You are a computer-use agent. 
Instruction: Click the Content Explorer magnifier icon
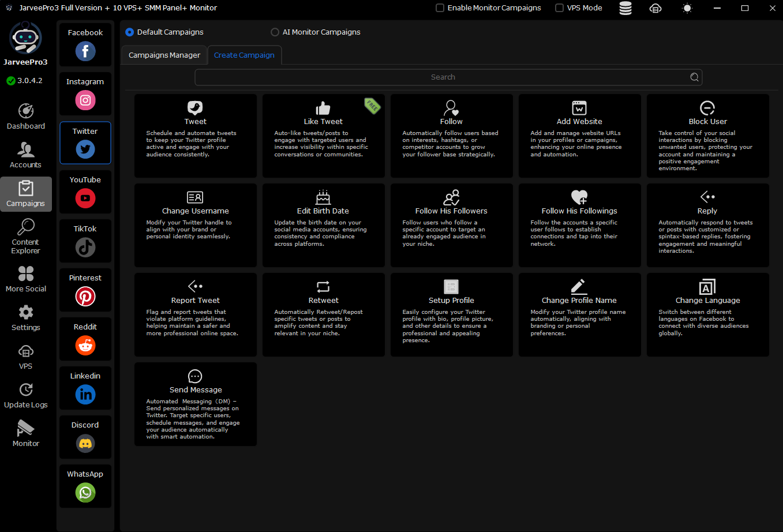(x=26, y=227)
